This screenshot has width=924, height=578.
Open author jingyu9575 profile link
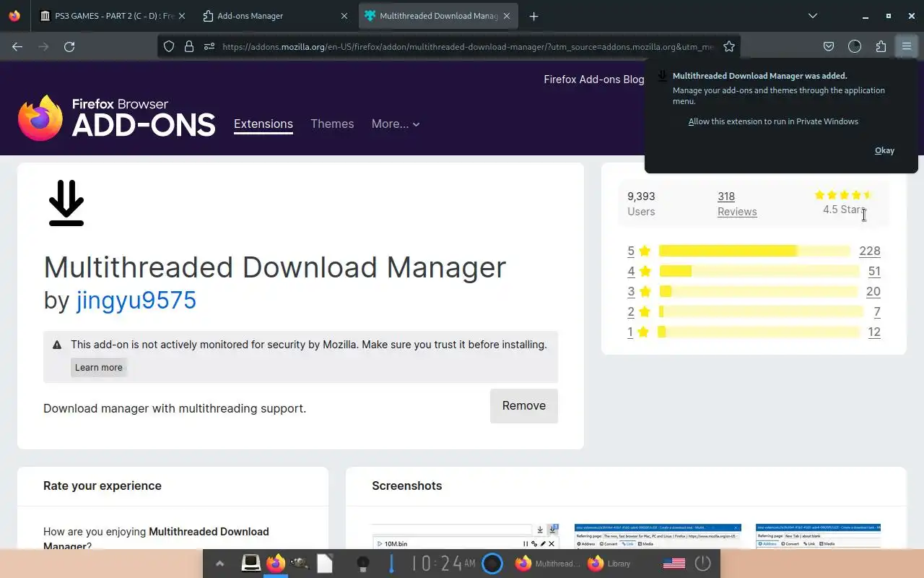tap(136, 300)
